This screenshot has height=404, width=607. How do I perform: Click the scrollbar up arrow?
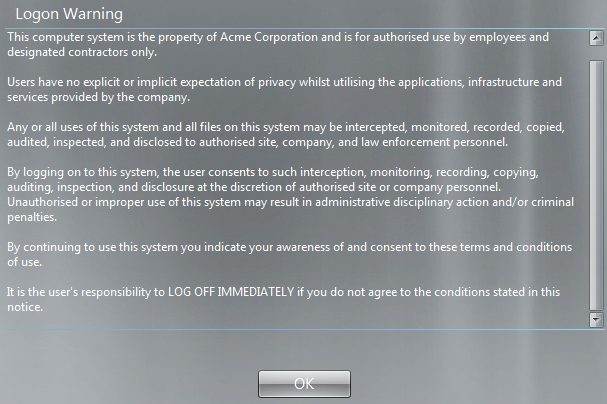tap(596, 38)
